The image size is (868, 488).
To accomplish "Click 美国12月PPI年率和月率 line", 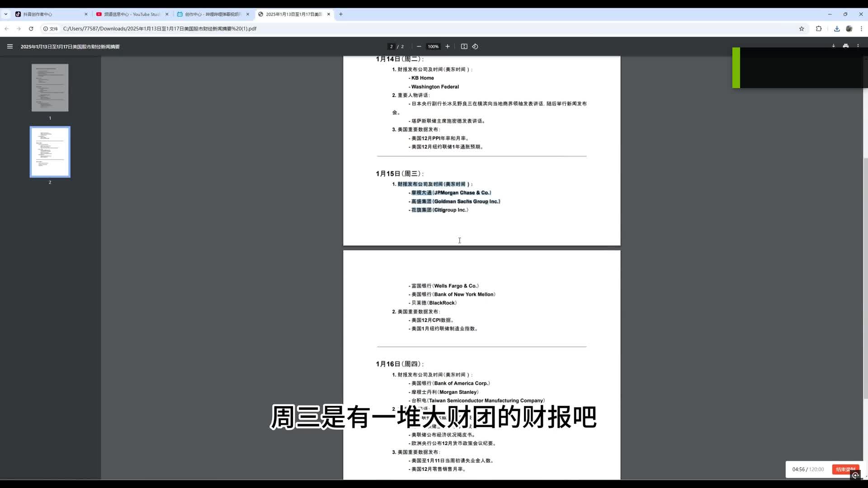I will point(439,139).
